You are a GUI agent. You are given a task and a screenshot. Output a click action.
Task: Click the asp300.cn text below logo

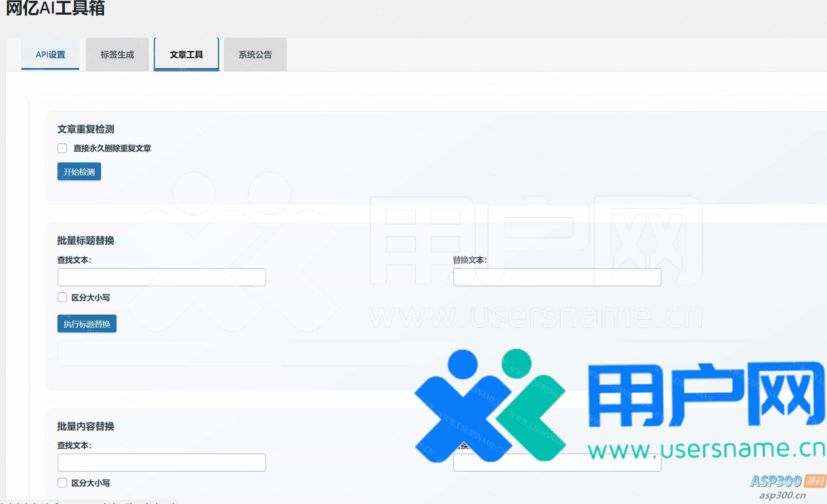782,495
